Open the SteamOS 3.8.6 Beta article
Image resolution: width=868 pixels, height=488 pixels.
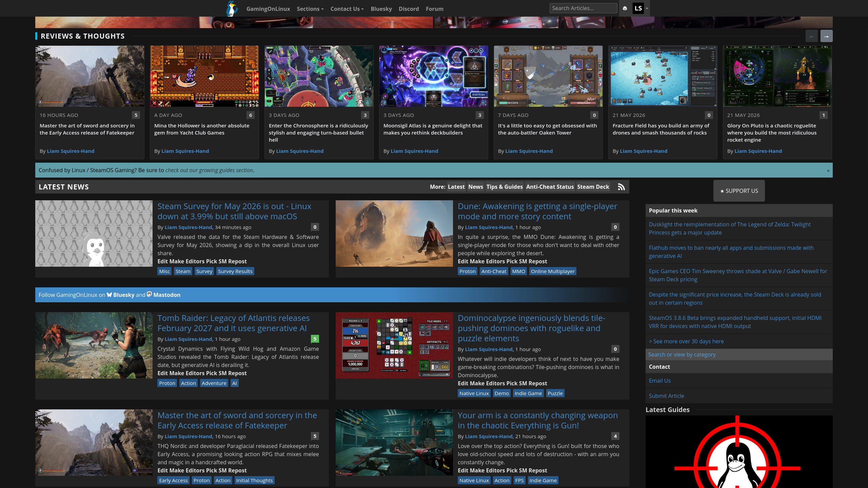point(735,322)
